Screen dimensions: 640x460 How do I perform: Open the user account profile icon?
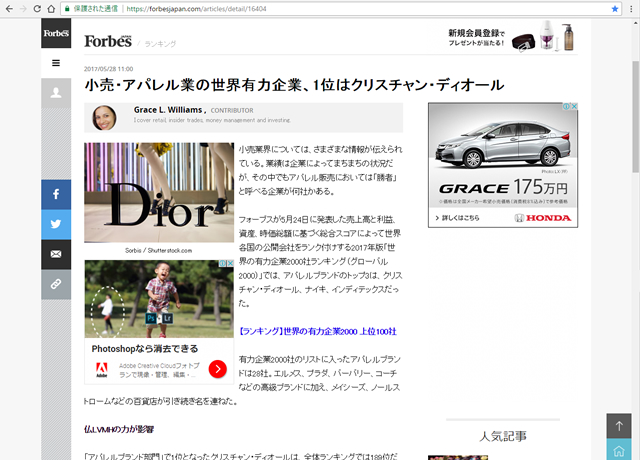(x=56, y=93)
